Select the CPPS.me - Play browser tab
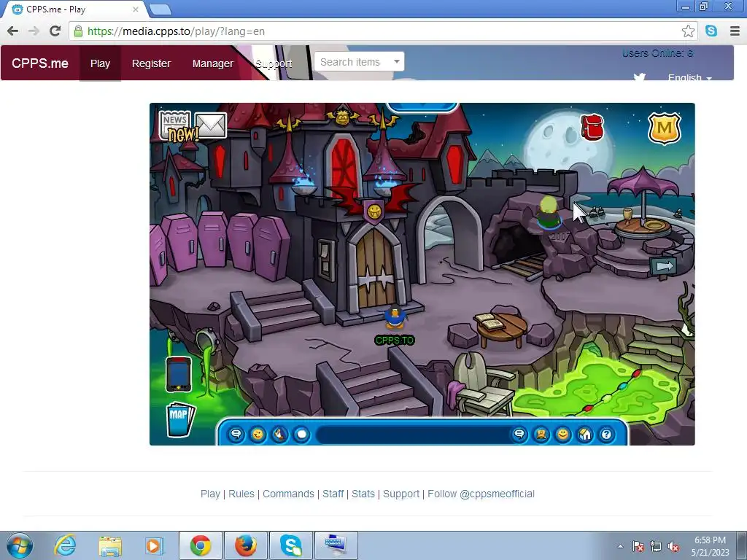 (x=74, y=9)
